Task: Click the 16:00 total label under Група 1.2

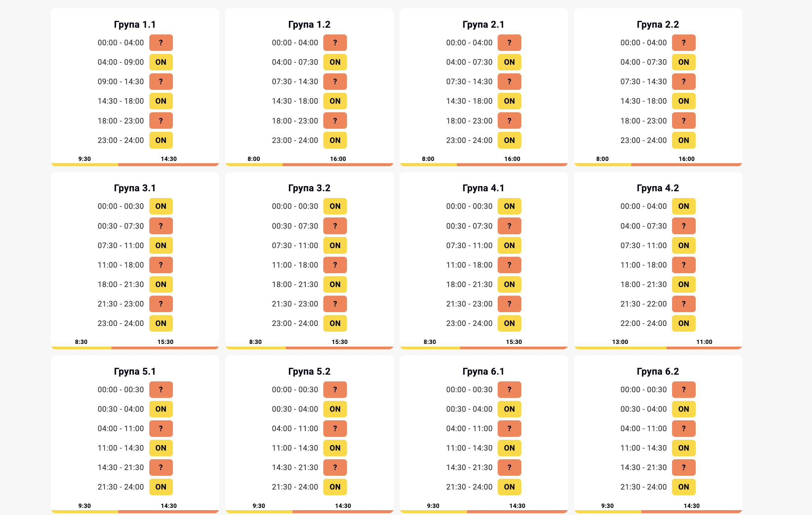Action: (x=338, y=159)
